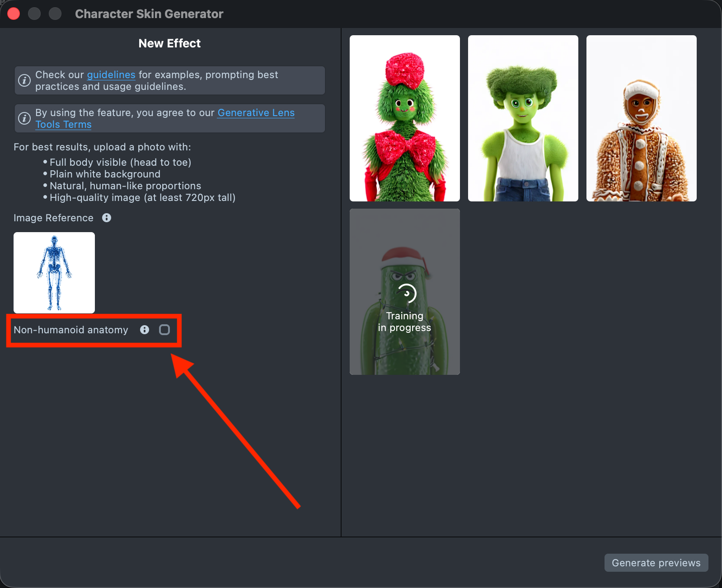The width and height of the screenshot is (722, 588).
Task: Enable the Non-humanoid anatomy checkbox
Action: [x=164, y=330]
